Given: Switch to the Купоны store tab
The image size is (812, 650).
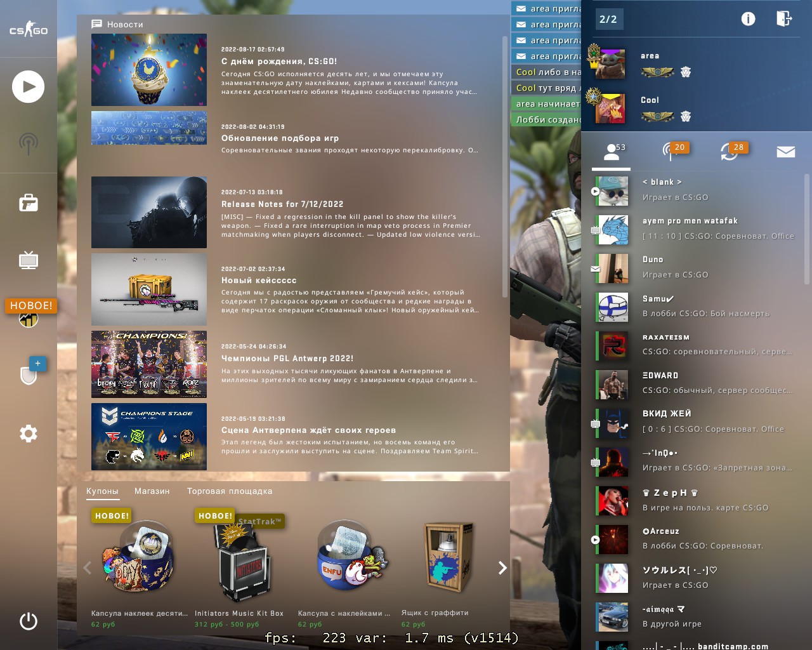Looking at the screenshot, I should (102, 491).
